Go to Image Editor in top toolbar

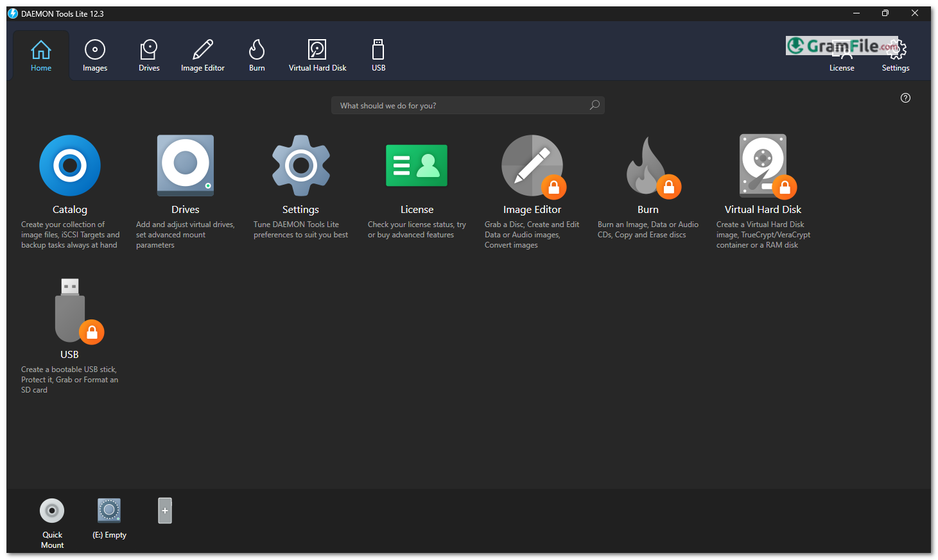[x=203, y=55]
